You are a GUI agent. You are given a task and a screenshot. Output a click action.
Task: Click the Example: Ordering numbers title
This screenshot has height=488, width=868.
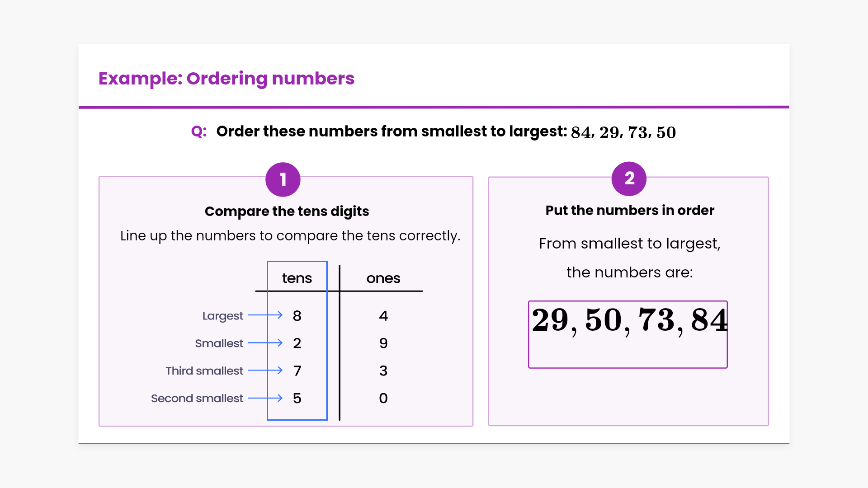pyautogui.click(x=226, y=78)
